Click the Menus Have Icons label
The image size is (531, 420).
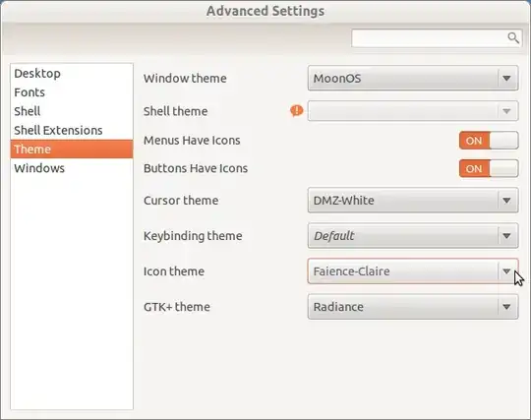click(192, 141)
